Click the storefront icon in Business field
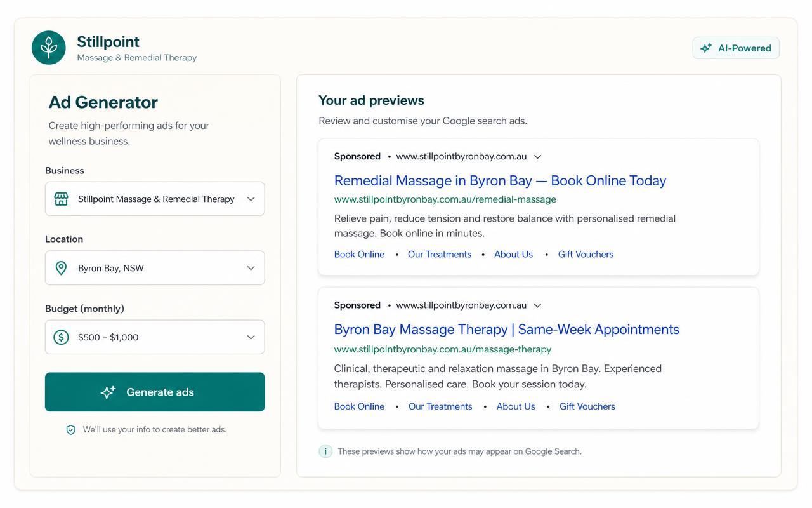 [61, 199]
